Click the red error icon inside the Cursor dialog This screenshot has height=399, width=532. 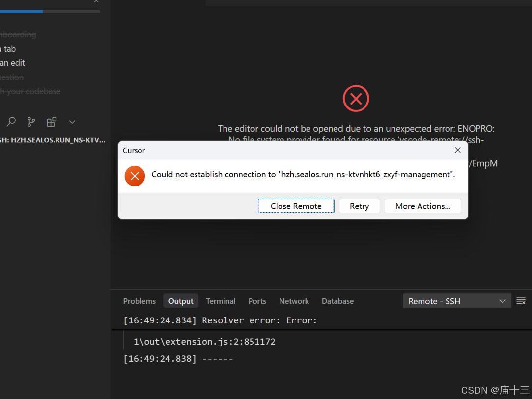pos(135,176)
